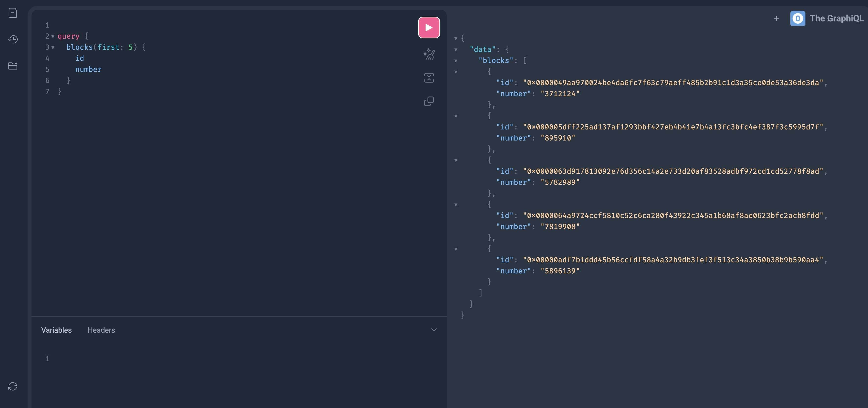Viewport: 868px width, 408px height.
Task: Click the query keyword in editor
Action: [x=68, y=36]
